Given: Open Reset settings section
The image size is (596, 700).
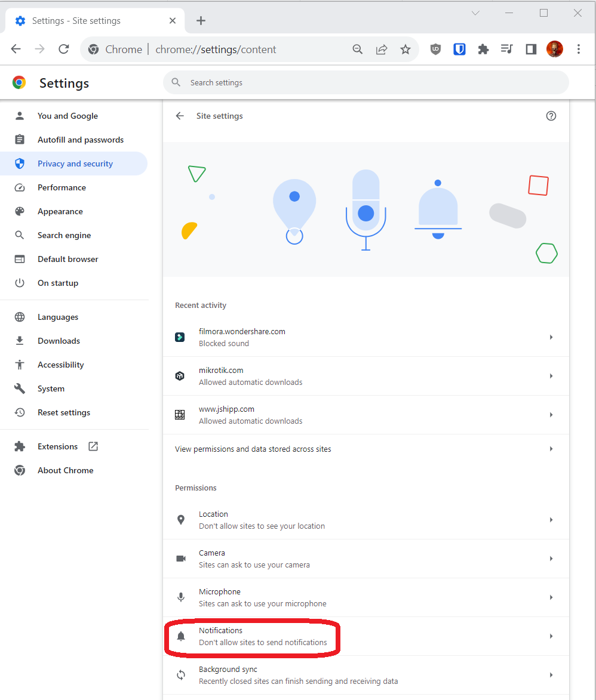Looking at the screenshot, I should point(73,412).
